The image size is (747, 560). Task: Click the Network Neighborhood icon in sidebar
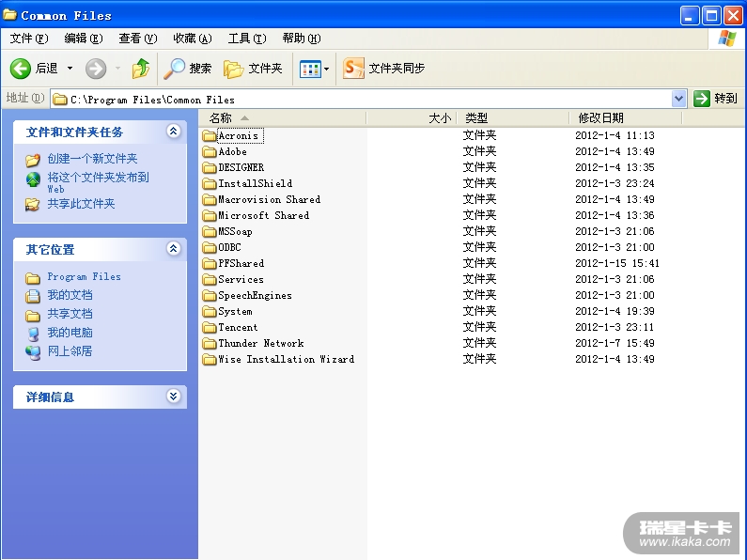33,353
